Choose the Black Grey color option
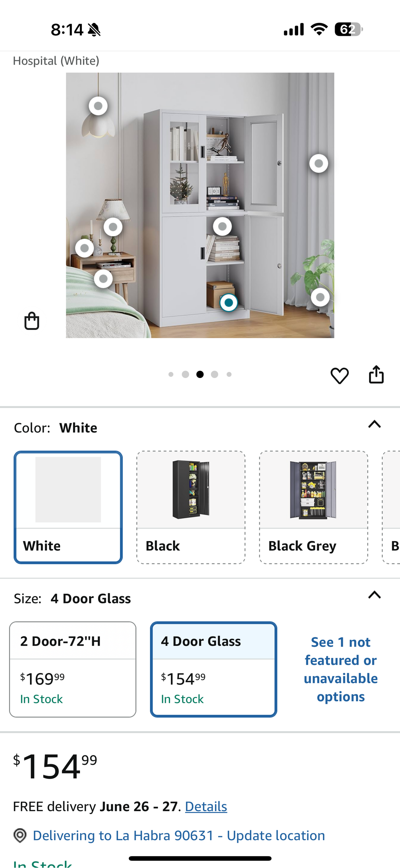400x868 pixels. [314, 507]
